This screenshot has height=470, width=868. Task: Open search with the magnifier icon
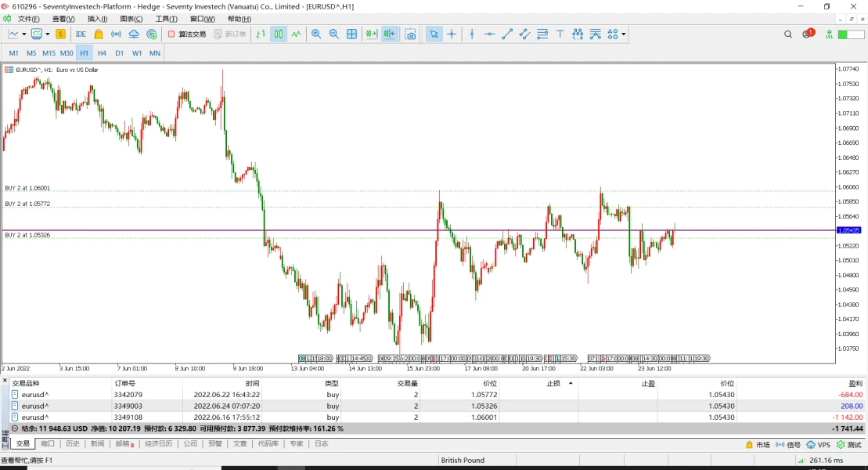pos(788,34)
